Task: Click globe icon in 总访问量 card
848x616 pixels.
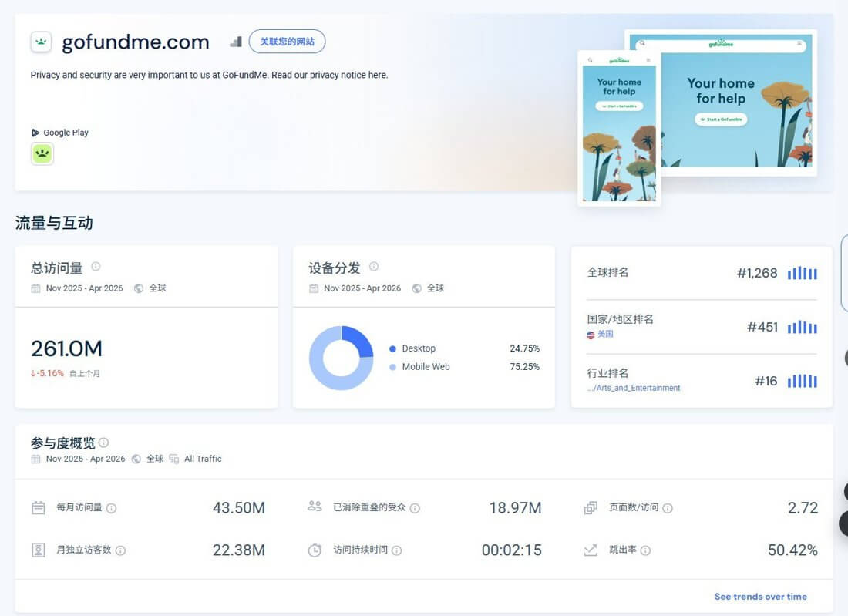Action: click(139, 288)
